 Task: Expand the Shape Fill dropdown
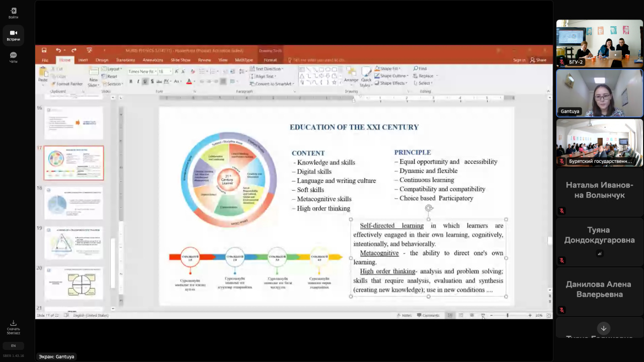(389, 69)
